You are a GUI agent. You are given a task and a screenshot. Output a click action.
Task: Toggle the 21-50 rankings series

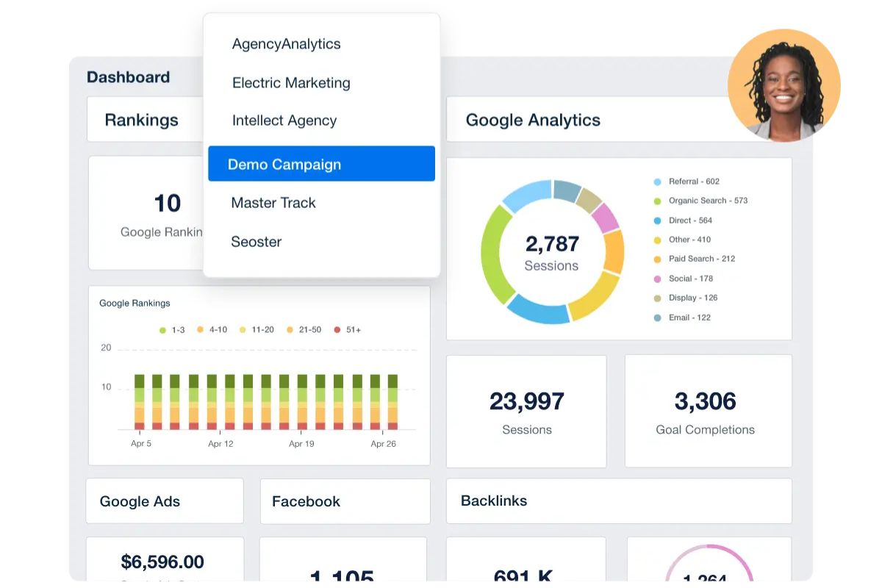click(300, 329)
